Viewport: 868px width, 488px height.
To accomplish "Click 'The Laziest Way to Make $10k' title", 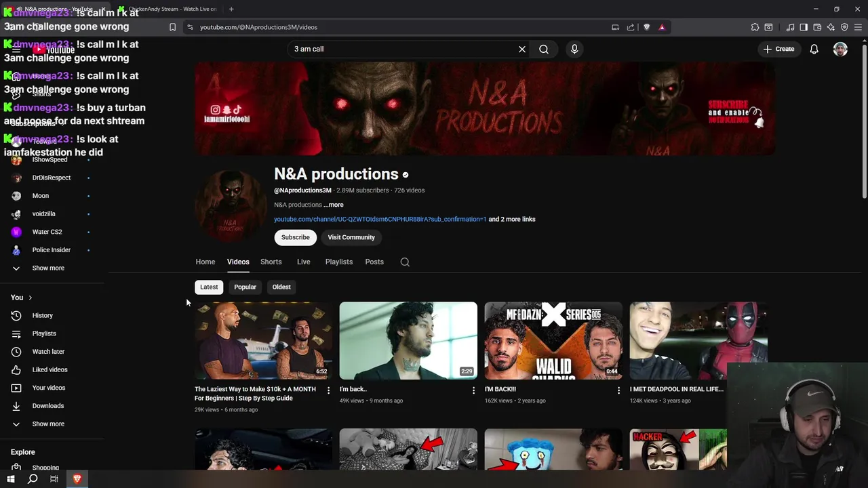I will click(255, 394).
